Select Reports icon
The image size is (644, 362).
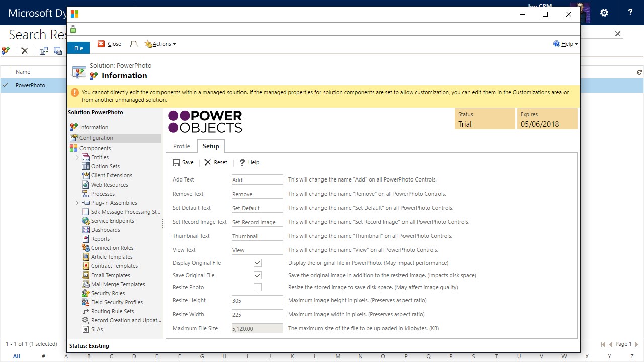click(x=86, y=239)
